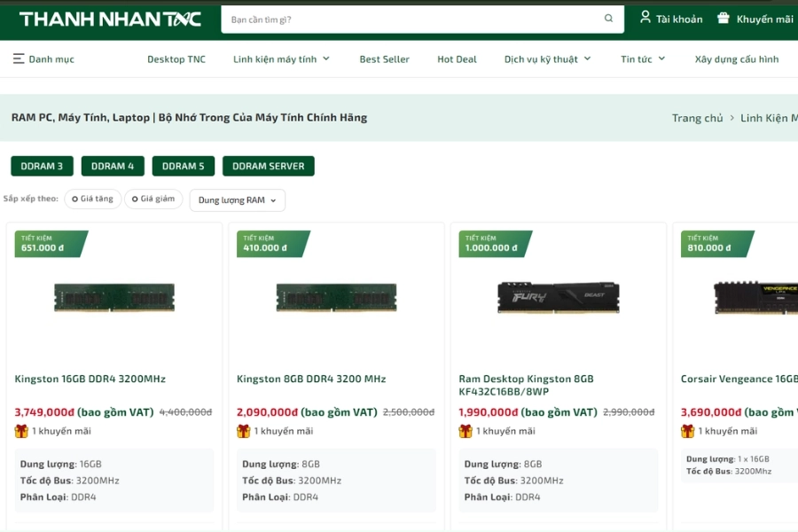798x532 pixels.
Task: Open the Tài khoản user icon
Action: [645, 18]
